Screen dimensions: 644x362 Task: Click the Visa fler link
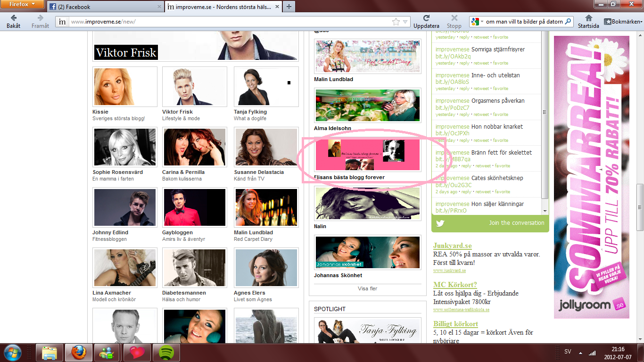[x=367, y=288]
